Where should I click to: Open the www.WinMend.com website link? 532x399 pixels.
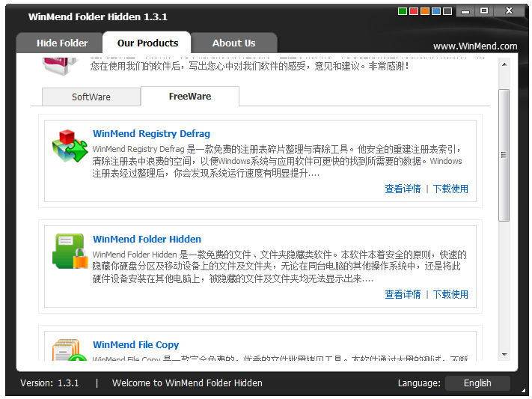tap(475, 46)
